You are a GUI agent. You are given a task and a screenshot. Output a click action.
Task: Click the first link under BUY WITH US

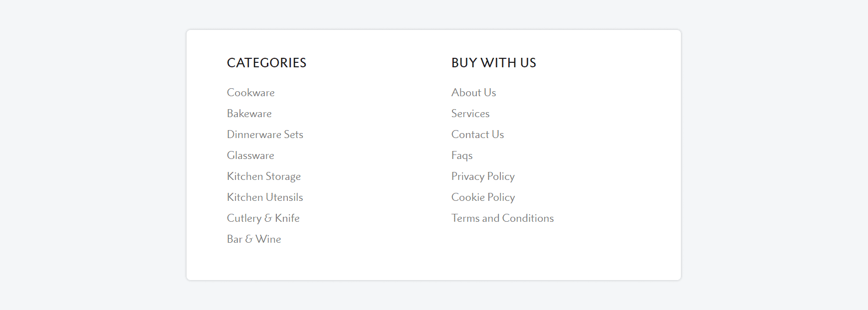click(473, 93)
